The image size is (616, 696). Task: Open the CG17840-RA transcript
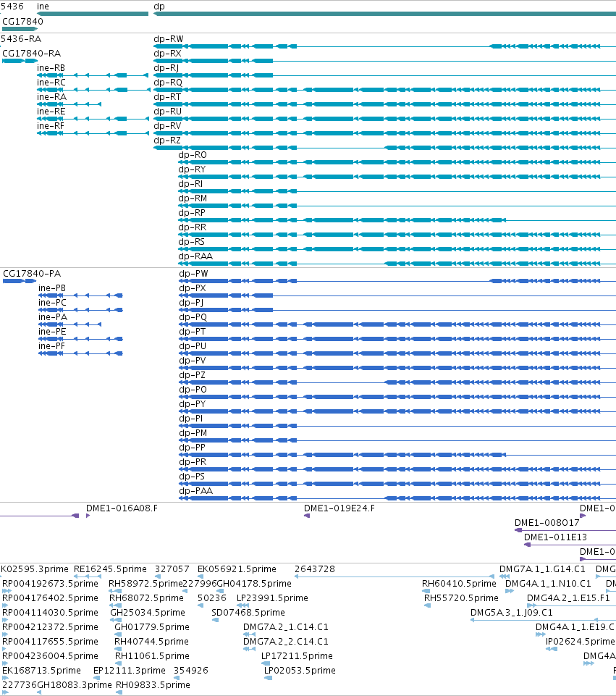(31, 54)
